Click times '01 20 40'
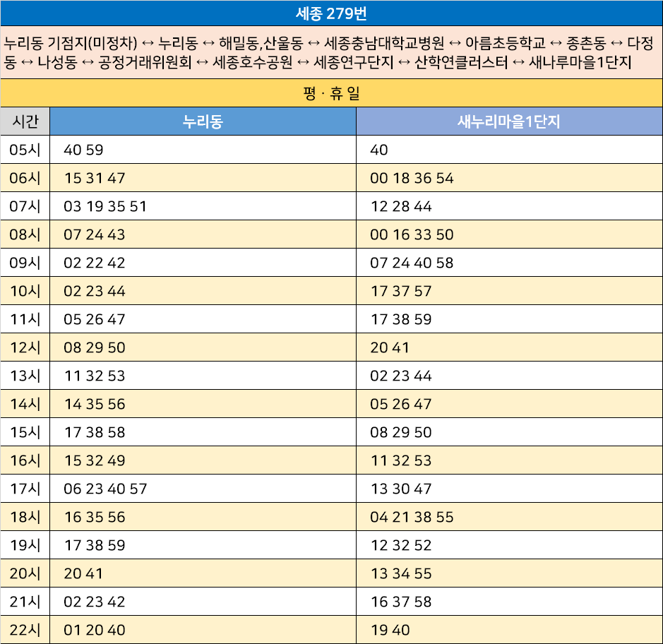Screen dimensions: 663x644 click(95, 630)
